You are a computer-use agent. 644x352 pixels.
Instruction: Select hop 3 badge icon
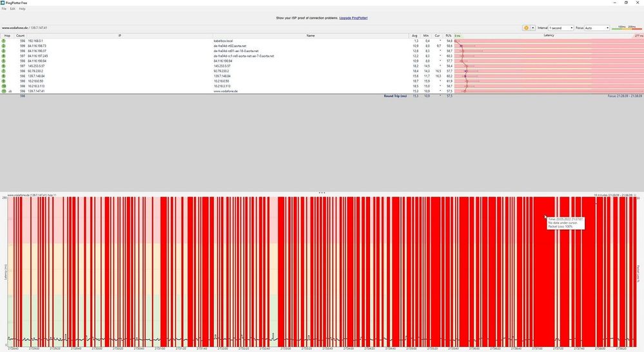coord(4,51)
